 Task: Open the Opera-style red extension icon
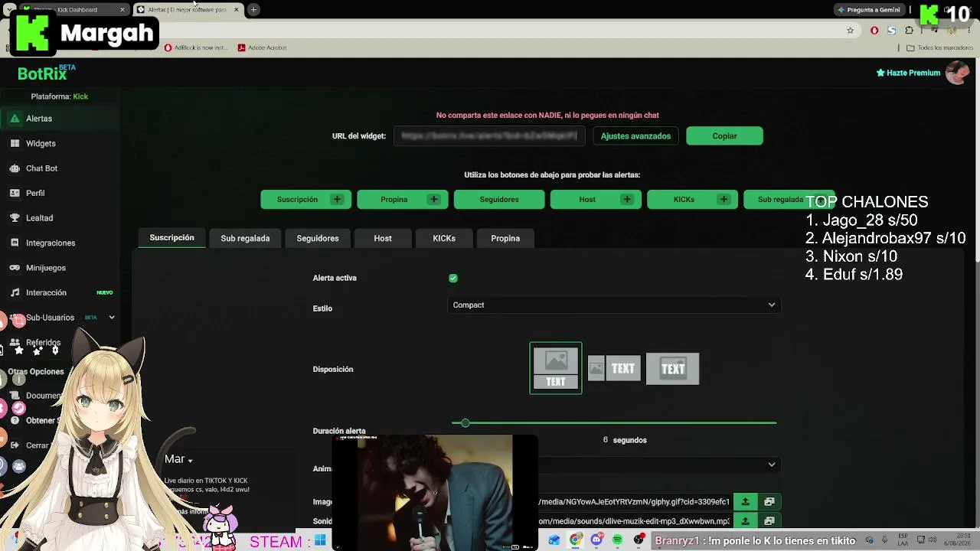874,31
